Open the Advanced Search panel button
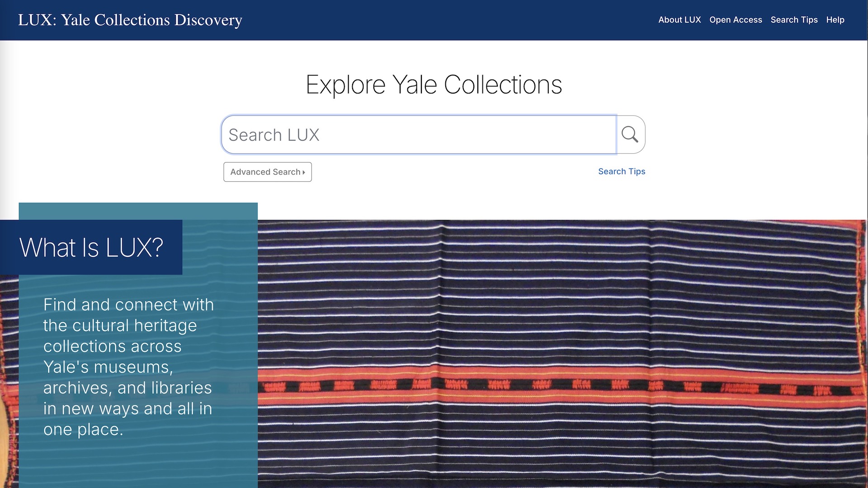Image resolution: width=868 pixels, height=488 pixels. 267,172
